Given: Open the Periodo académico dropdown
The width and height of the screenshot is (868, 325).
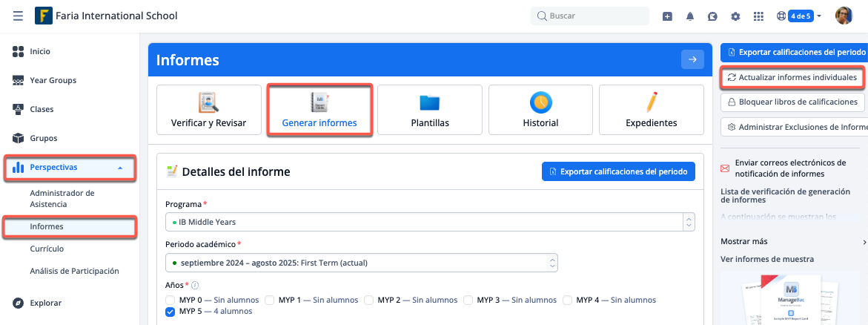Looking at the screenshot, I should [361, 263].
